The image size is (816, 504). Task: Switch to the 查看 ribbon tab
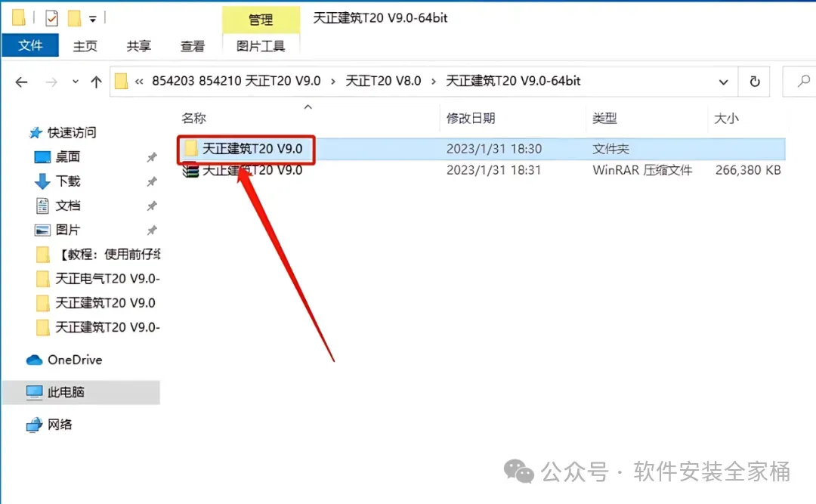click(193, 46)
